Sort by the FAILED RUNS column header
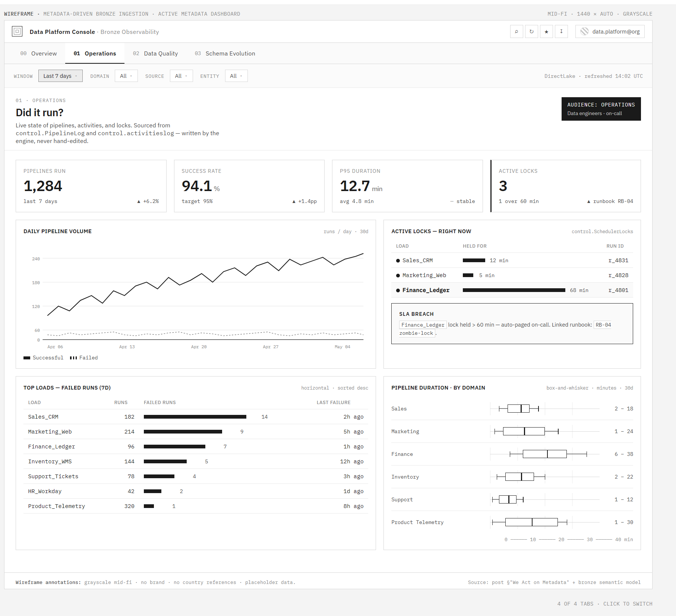 [x=160, y=402]
